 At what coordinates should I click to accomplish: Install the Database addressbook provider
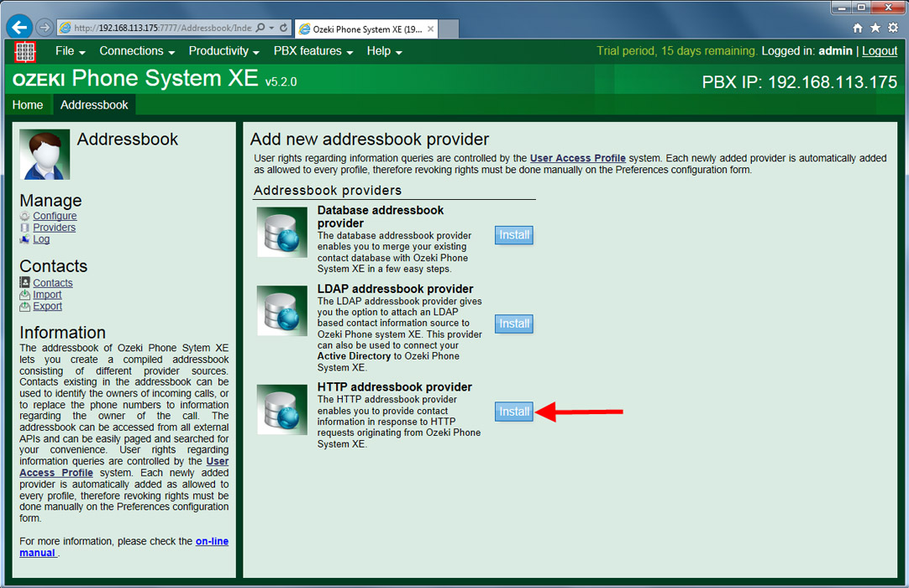513,235
